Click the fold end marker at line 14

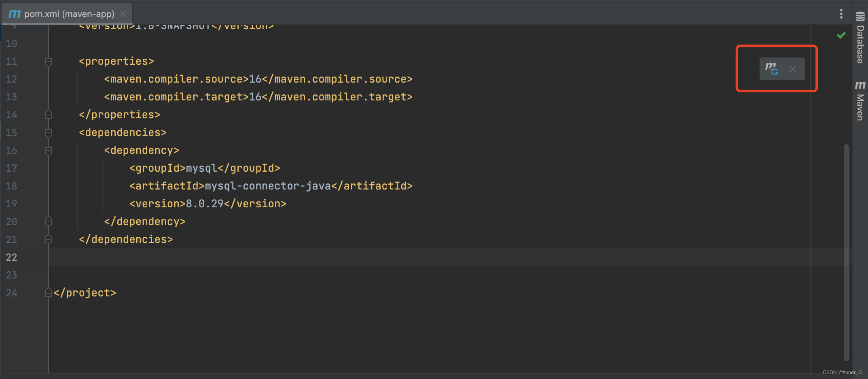(x=49, y=115)
